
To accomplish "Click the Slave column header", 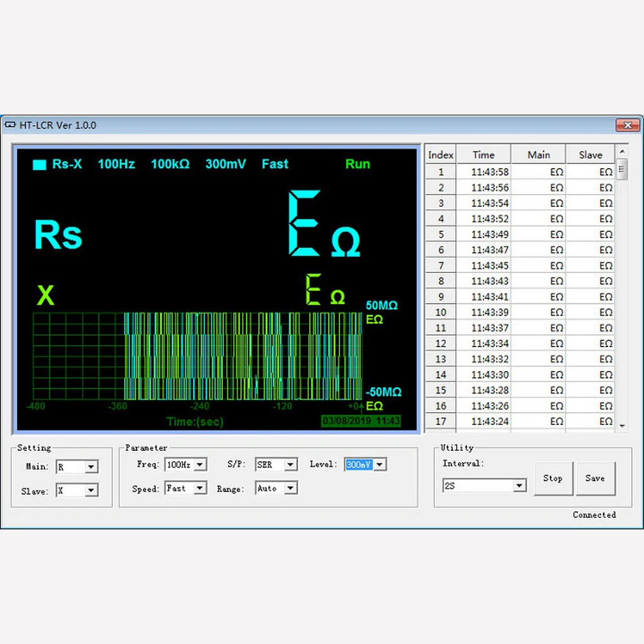I will 590,155.
